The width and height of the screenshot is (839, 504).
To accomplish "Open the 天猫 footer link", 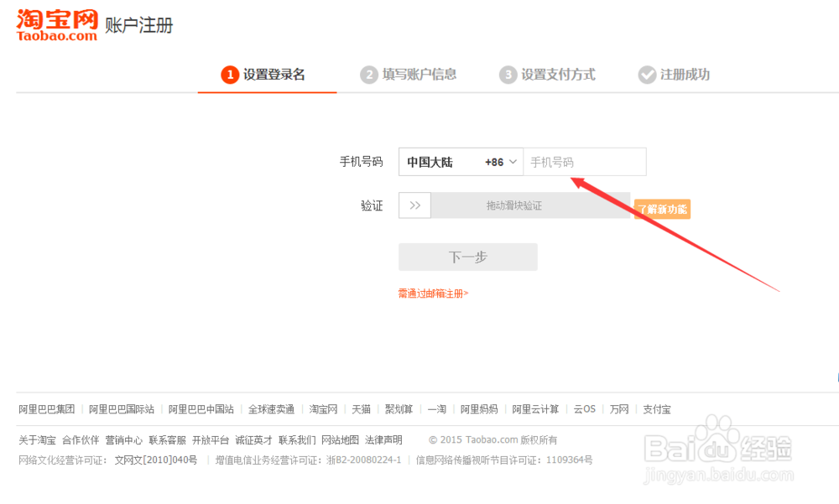I will (361, 409).
